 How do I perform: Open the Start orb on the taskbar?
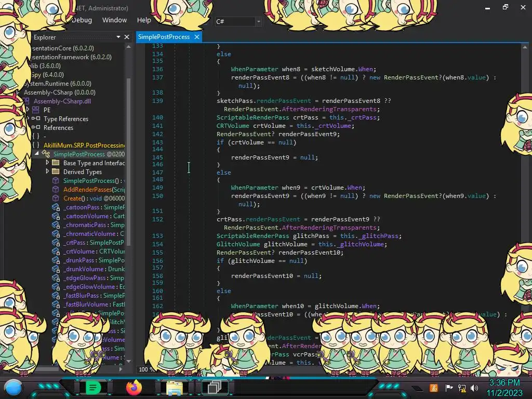point(13,389)
